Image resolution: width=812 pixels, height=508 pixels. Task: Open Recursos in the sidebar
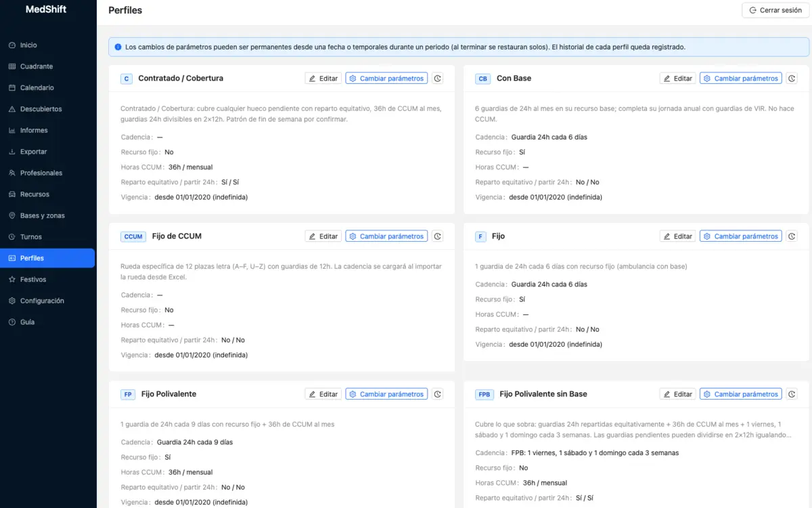tap(47, 194)
